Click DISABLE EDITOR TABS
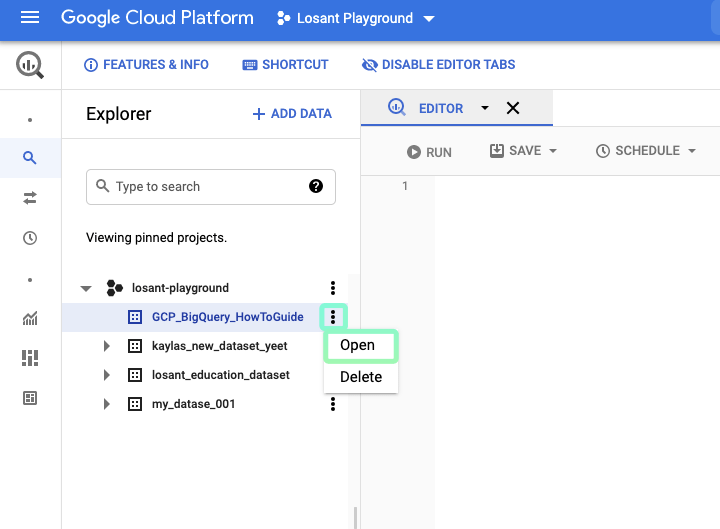720x529 pixels. click(x=439, y=65)
